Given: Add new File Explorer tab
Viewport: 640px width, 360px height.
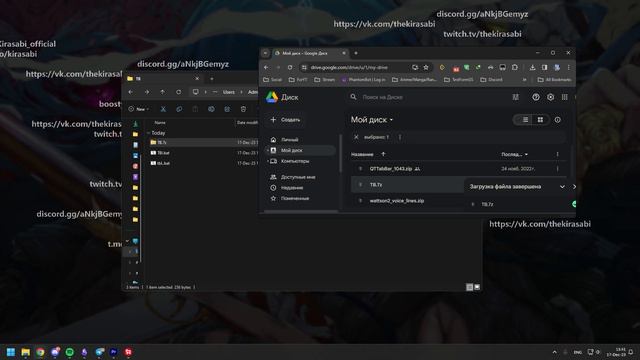Looking at the screenshot, I should [x=211, y=79].
